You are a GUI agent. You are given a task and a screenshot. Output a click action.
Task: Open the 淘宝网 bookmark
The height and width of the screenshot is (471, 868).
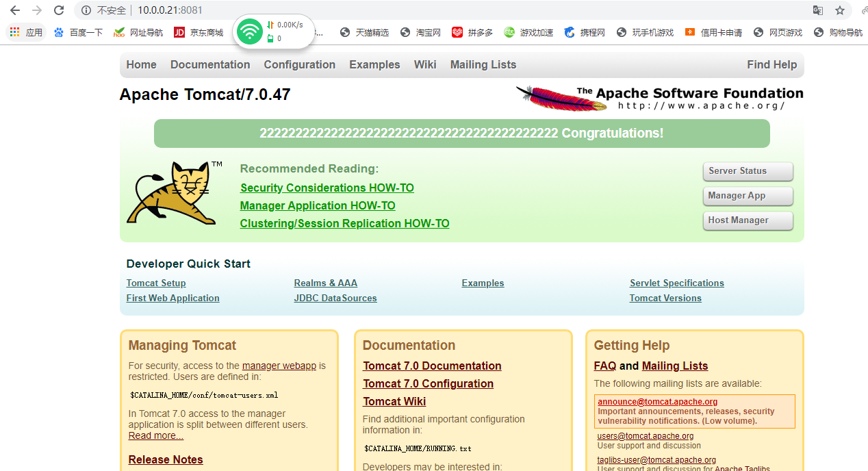coord(420,32)
